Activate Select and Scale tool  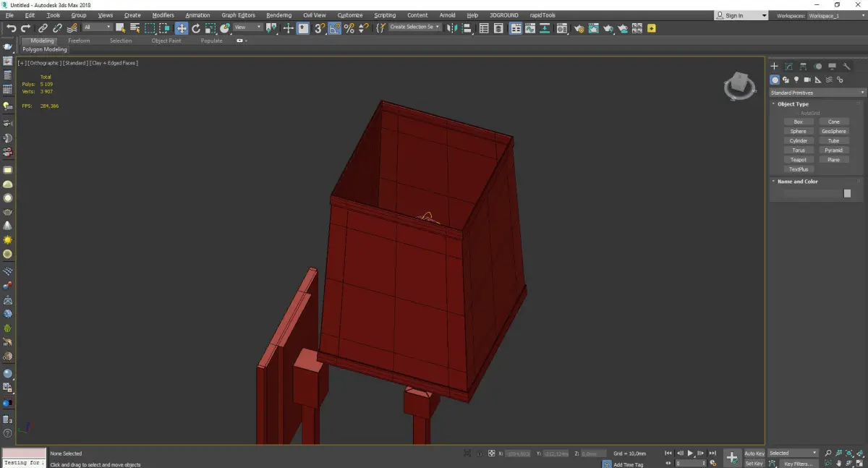[x=210, y=28]
